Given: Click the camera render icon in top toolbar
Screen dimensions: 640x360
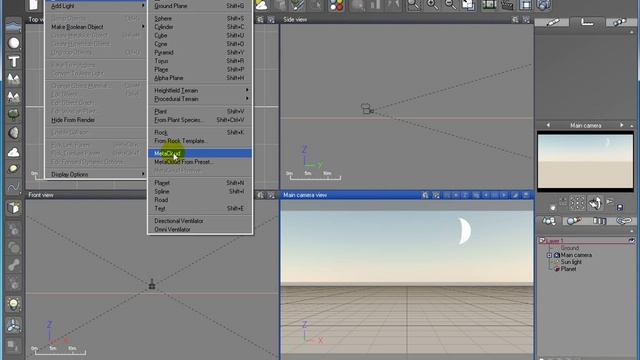Looking at the screenshot, I should coord(544,5).
